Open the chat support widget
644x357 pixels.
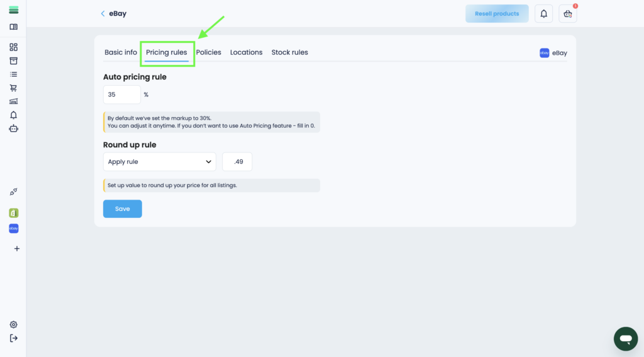pos(625,339)
